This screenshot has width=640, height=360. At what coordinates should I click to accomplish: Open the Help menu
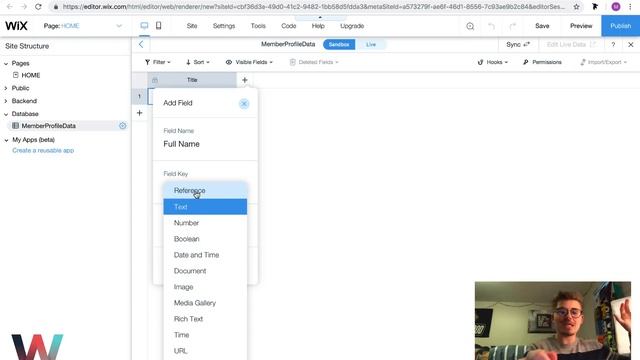click(318, 26)
